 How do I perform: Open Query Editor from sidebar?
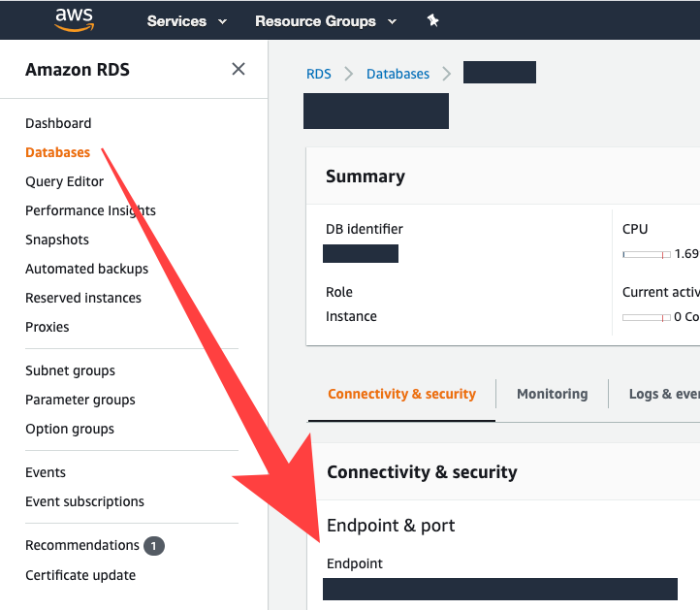64,181
